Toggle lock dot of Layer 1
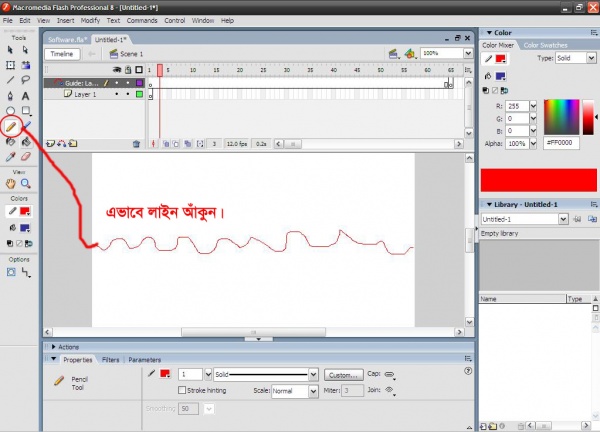Viewport: 600px width, 432px height. 128,94
